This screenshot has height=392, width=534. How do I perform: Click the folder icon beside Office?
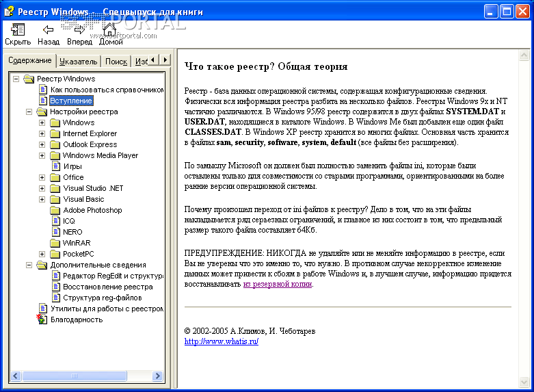pyautogui.click(x=55, y=177)
